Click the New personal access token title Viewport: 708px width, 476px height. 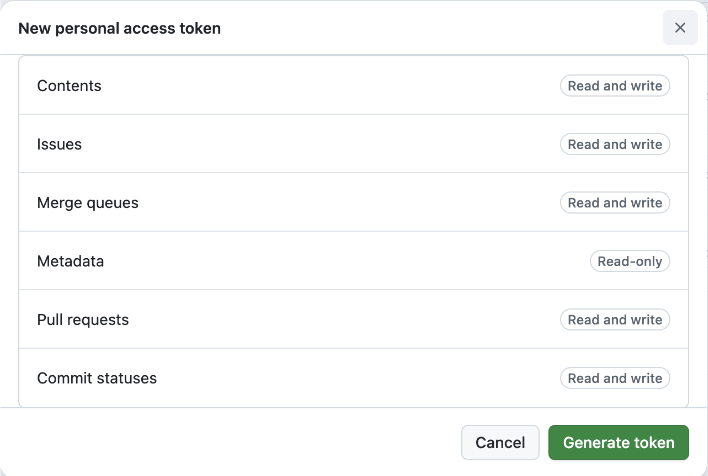click(119, 28)
